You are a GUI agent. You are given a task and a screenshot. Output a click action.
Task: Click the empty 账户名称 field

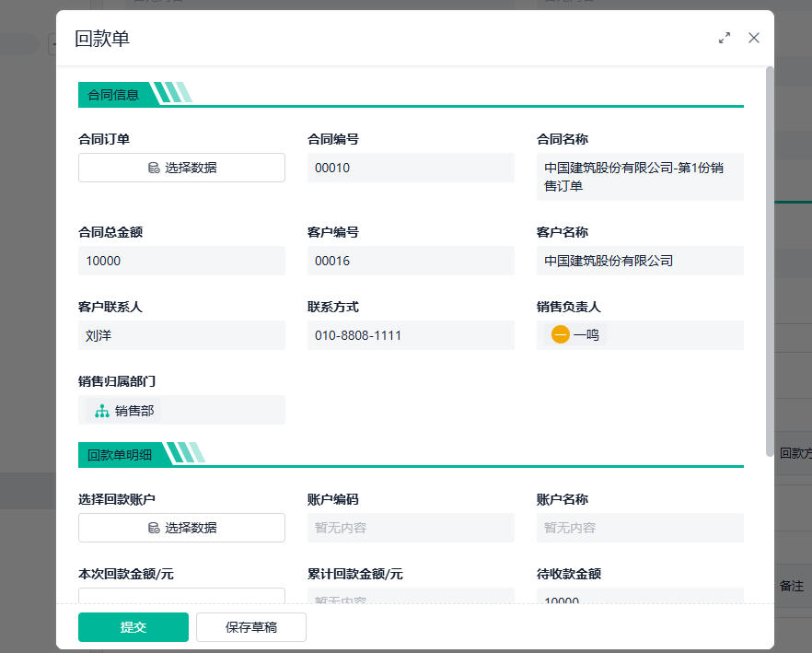640,528
